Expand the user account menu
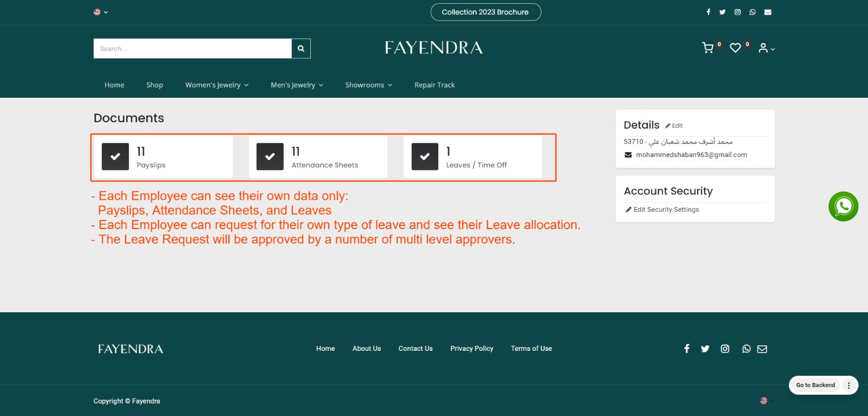The height and width of the screenshot is (416, 868). coord(766,48)
